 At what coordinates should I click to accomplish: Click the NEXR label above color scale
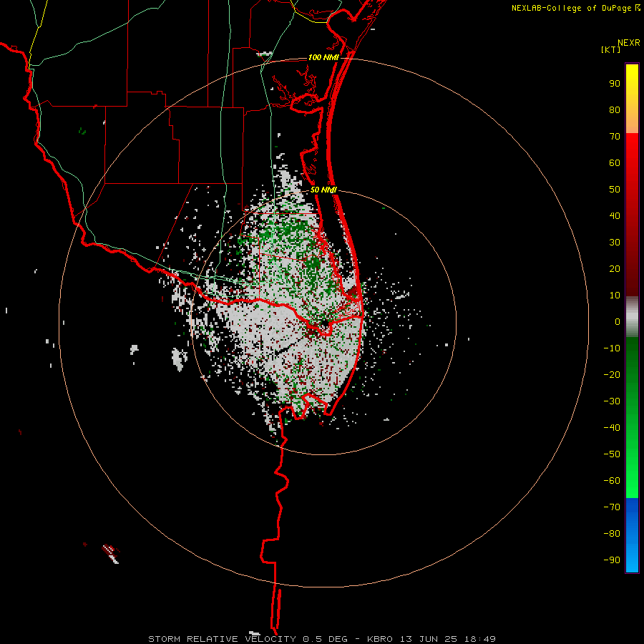click(629, 43)
